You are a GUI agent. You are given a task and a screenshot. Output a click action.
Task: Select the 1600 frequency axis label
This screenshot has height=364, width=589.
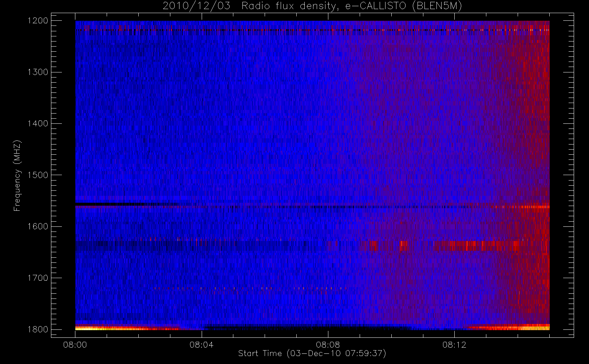point(38,226)
